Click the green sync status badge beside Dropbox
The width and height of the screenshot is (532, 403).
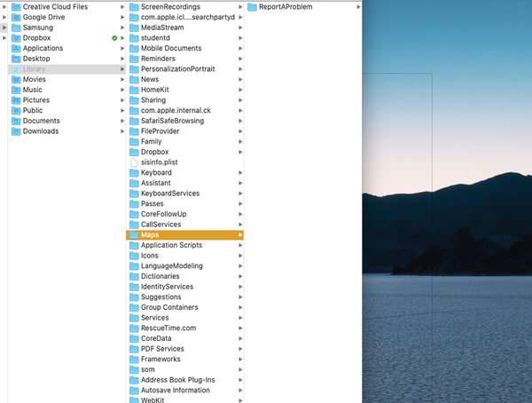click(x=114, y=38)
